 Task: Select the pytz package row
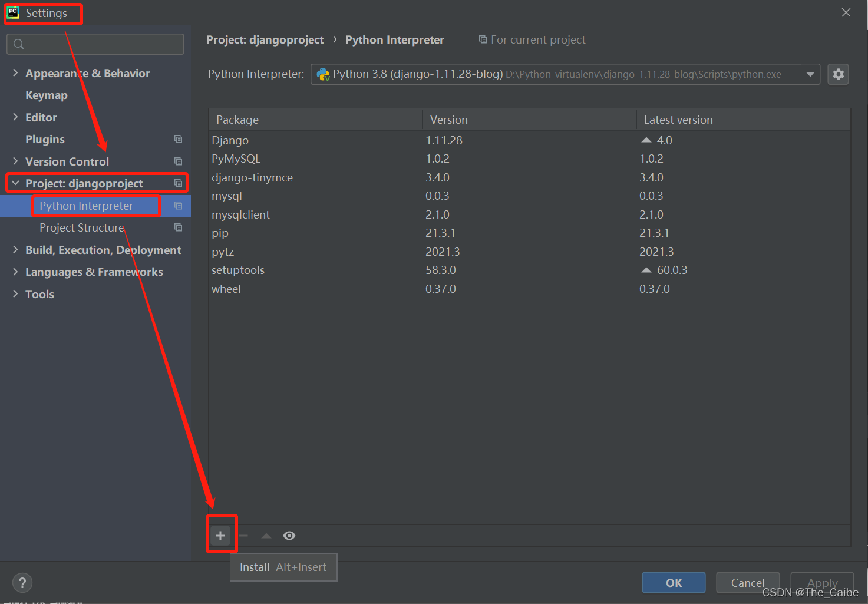[529, 252]
